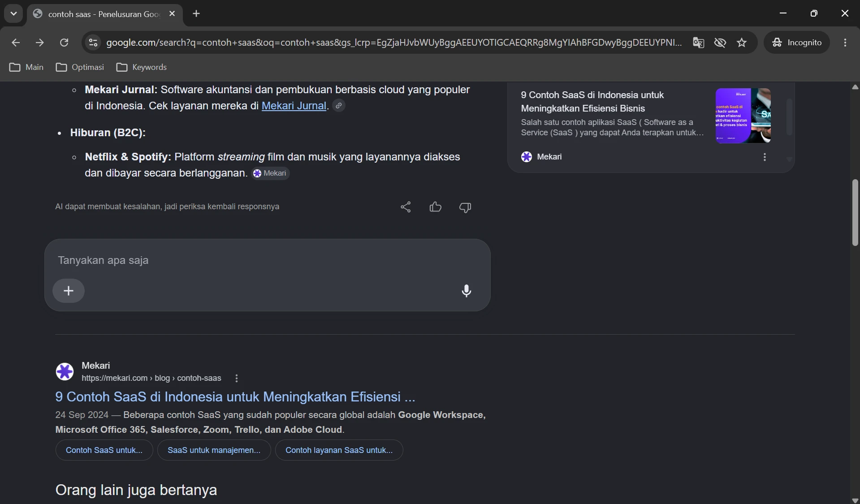The width and height of the screenshot is (860, 504).
Task: Close the 'contoh saas' tab
Action: pyautogui.click(x=172, y=14)
